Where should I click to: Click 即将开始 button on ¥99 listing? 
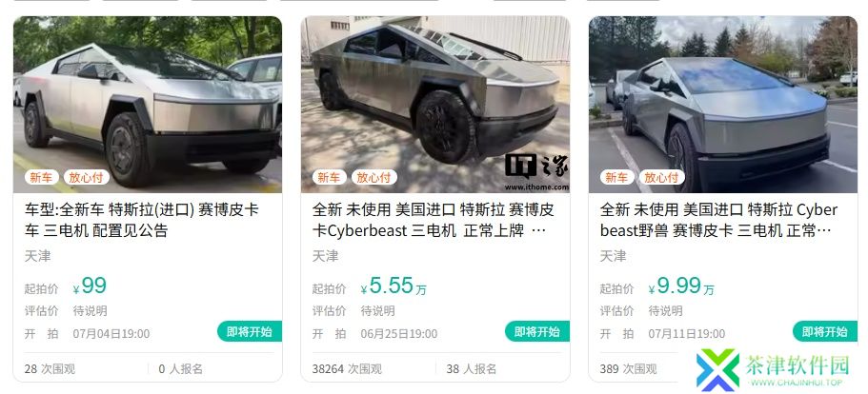pyautogui.click(x=250, y=331)
